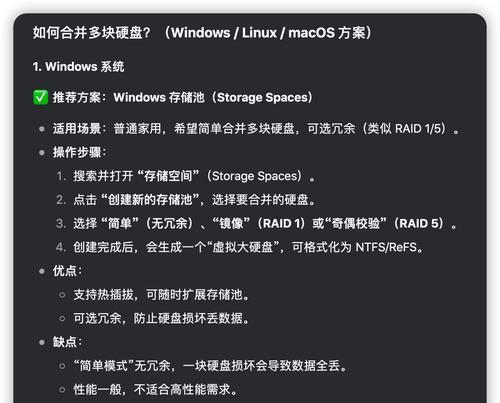Click step 2 点击创建新的存储池

194,200
